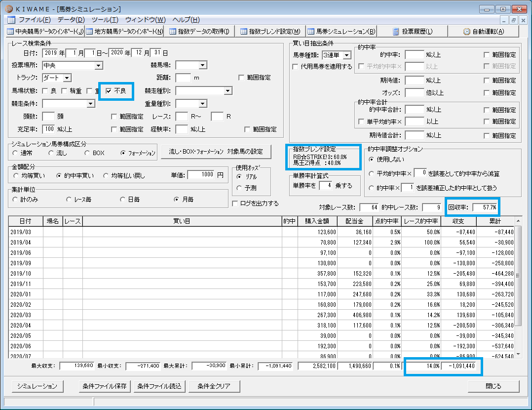Enable 単平均的率× checkbox
This screenshot has width=532, height=410.
point(361,122)
